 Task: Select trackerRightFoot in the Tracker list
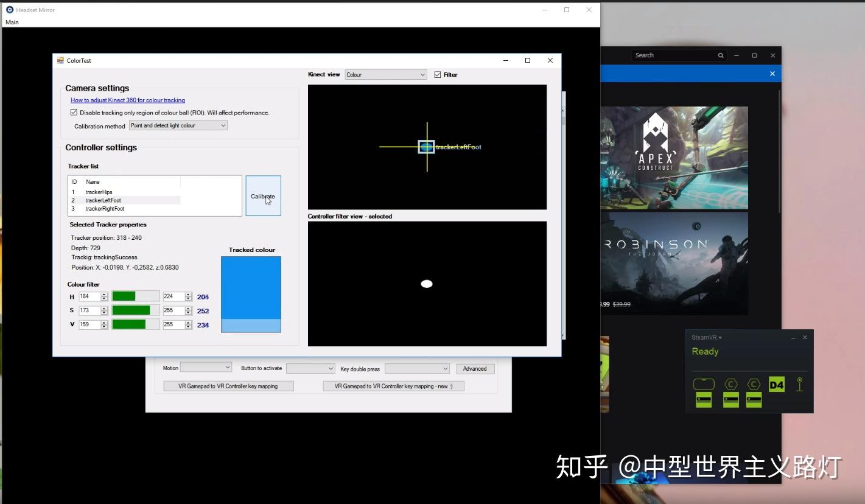(x=105, y=208)
